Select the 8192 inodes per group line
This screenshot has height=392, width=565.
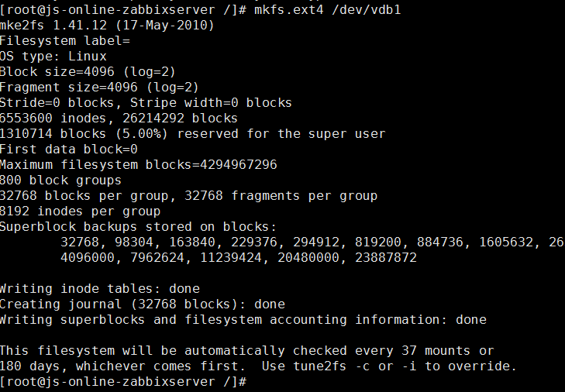[80, 211]
